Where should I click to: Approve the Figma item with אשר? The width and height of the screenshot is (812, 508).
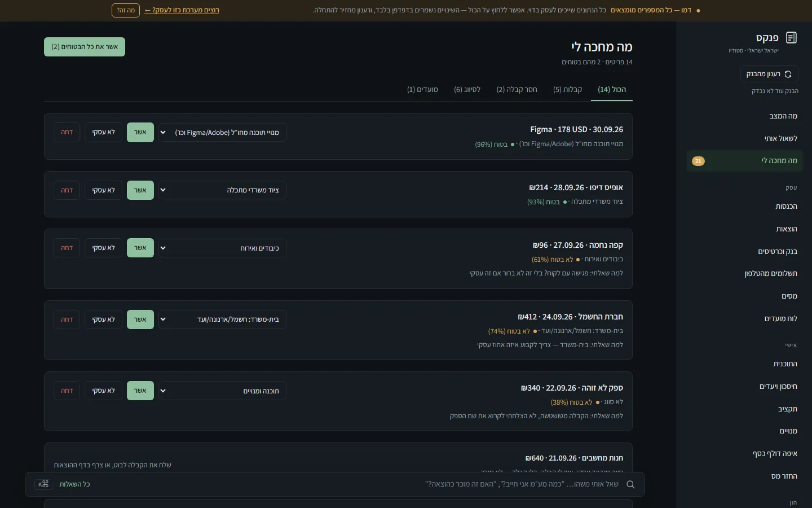(x=140, y=132)
